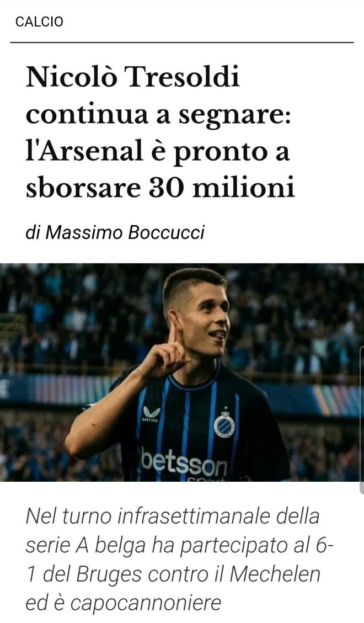This screenshot has height=623, width=364.
Task: Open author Massimo Boccucci's byline link
Action: pyautogui.click(x=125, y=233)
